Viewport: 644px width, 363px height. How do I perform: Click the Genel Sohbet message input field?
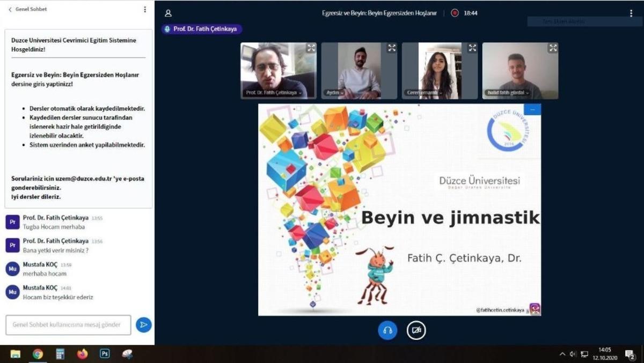point(68,324)
